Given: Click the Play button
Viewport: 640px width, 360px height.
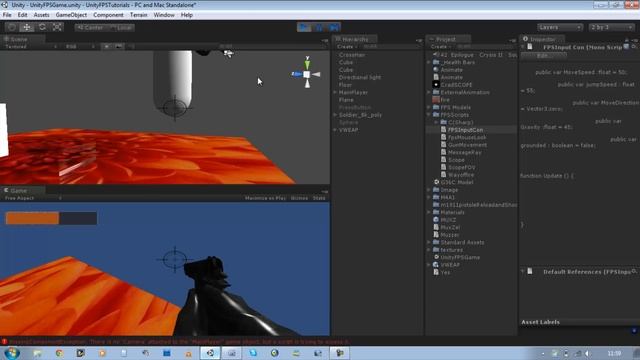Looking at the screenshot, I should (x=304, y=27).
